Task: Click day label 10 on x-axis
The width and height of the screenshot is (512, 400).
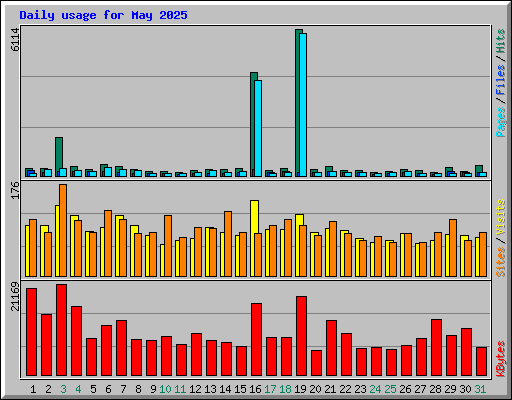Action: 165,389
